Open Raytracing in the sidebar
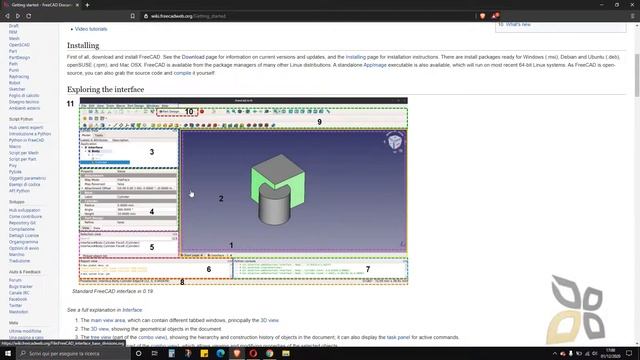Screen dimensions: 640x360 (x=19, y=76)
